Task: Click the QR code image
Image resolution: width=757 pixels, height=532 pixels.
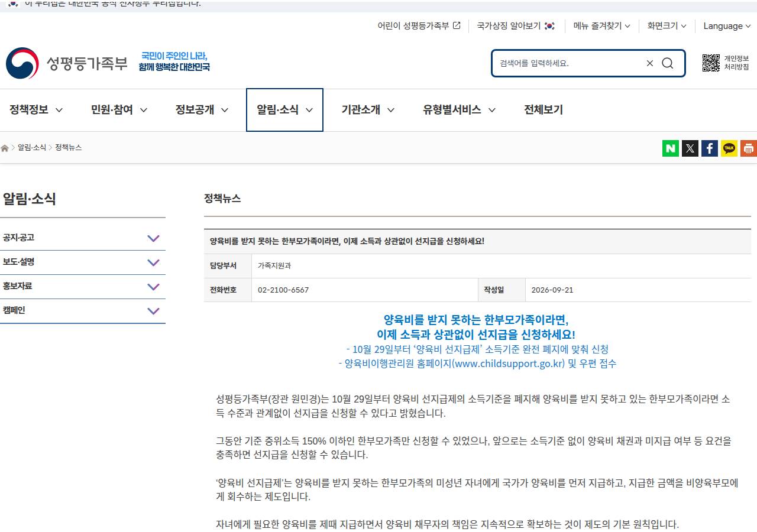Action: (x=711, y=63)
